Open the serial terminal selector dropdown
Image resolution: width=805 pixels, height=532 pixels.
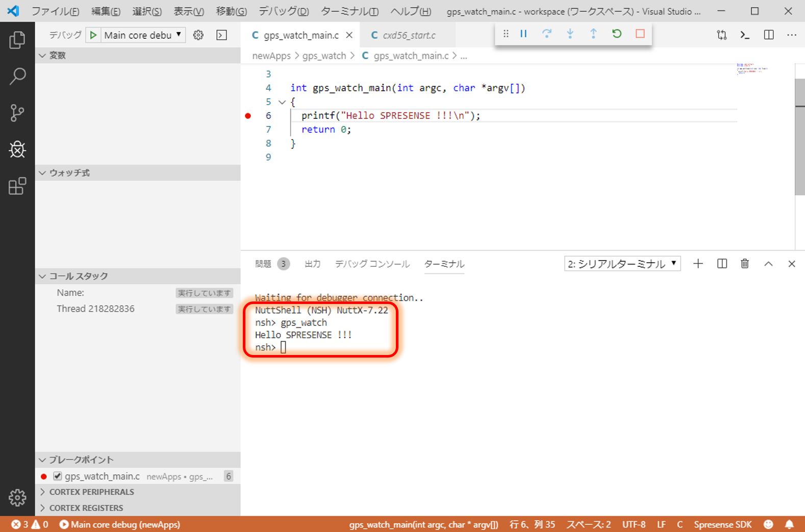point(622,264)
